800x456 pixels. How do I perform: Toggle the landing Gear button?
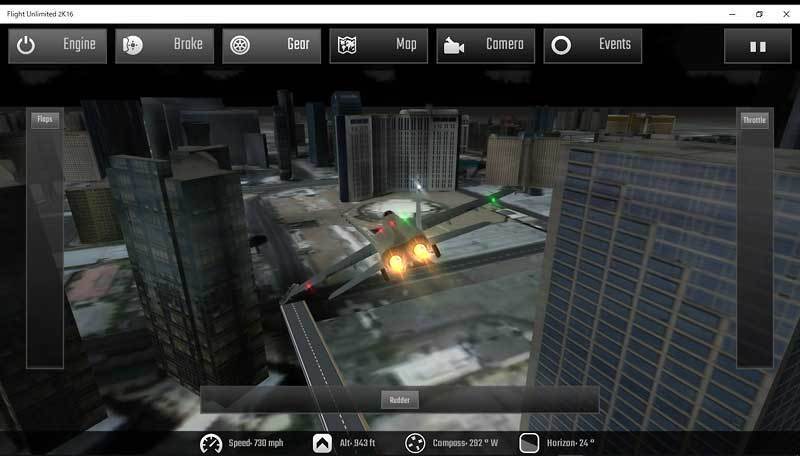click(x=271, y=45)
